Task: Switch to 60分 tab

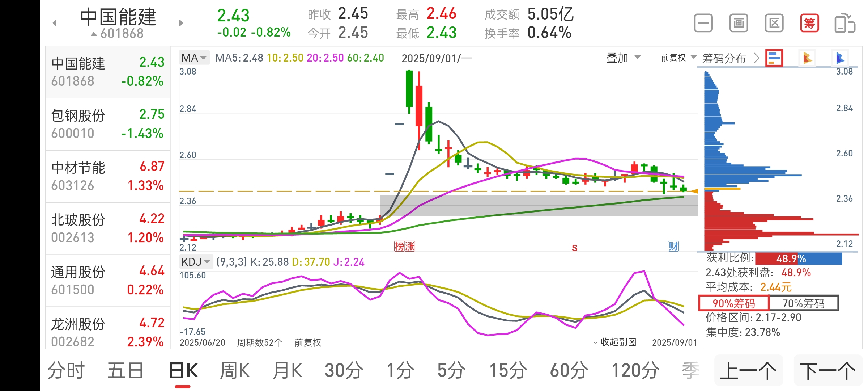Action: [569, 371]
